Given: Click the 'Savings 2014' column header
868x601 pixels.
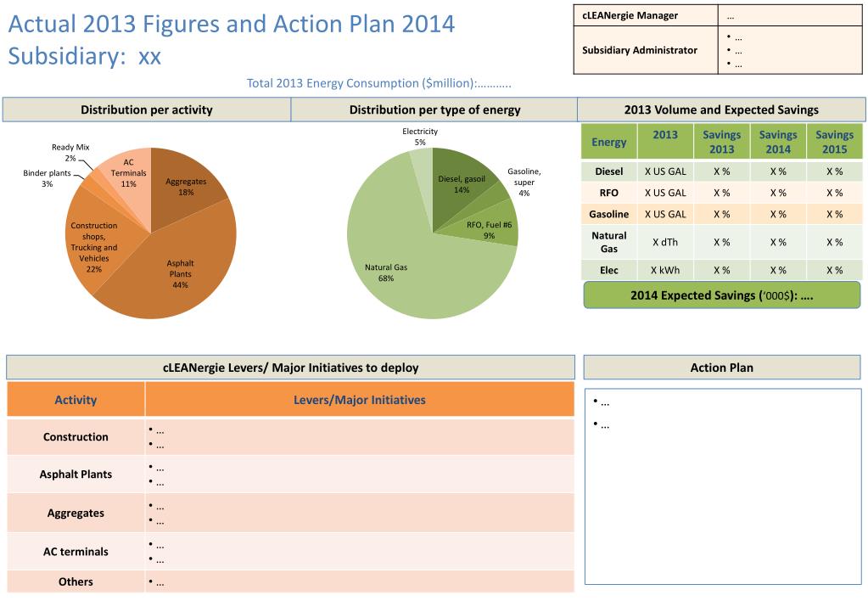Looking at the screenshot, I should point(778,142).
